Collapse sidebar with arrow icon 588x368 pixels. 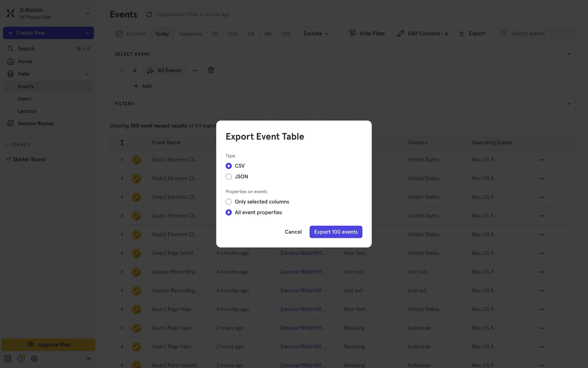(x=89, y=358)
